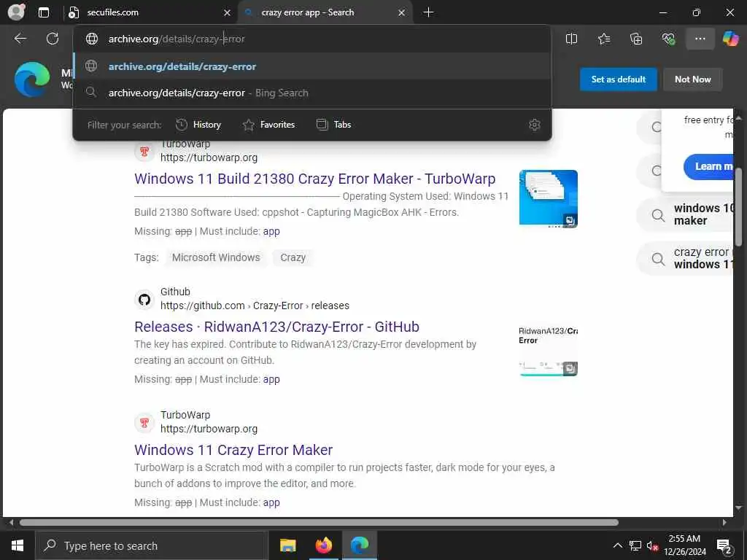Open address bar search settings gear
Viewport: 747px width, 560px height.
pos(535,125)
